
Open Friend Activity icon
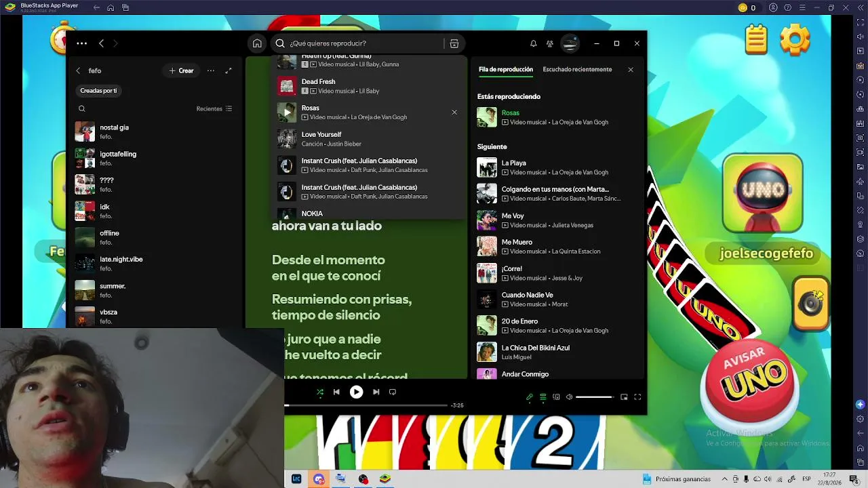pyautogui.click(x=550, y=43)
